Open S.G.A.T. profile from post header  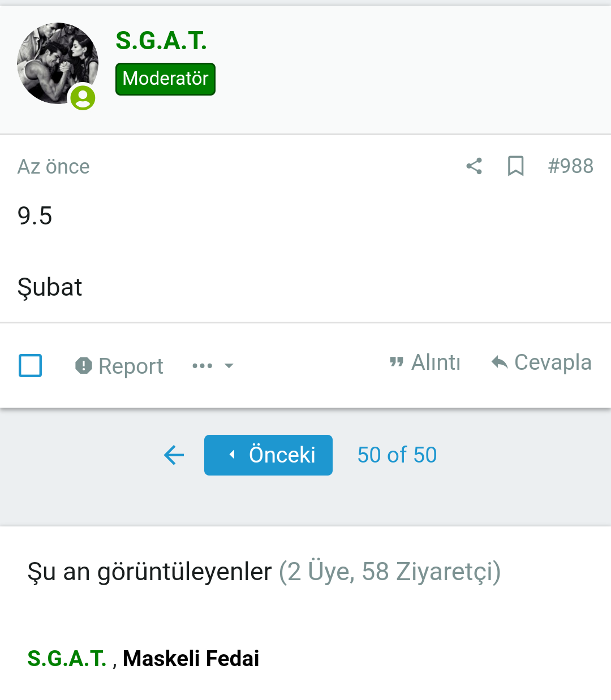[161, 41]
